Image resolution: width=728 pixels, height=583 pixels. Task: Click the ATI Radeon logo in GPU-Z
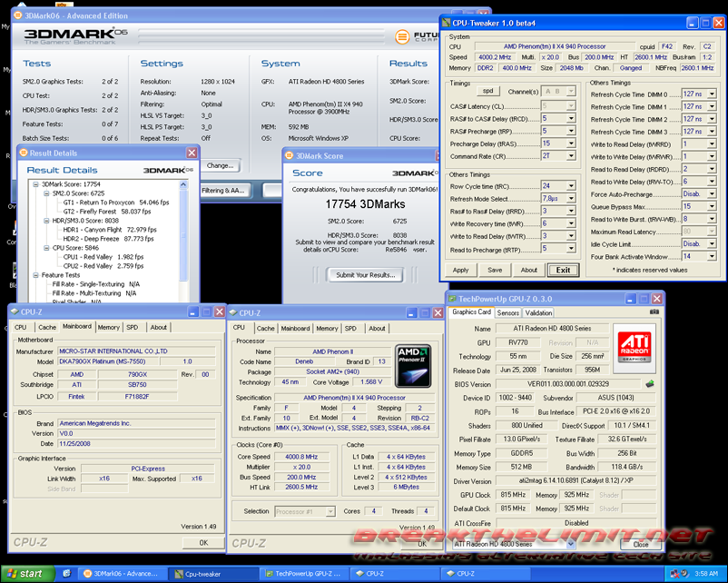[x=635, y=348]
